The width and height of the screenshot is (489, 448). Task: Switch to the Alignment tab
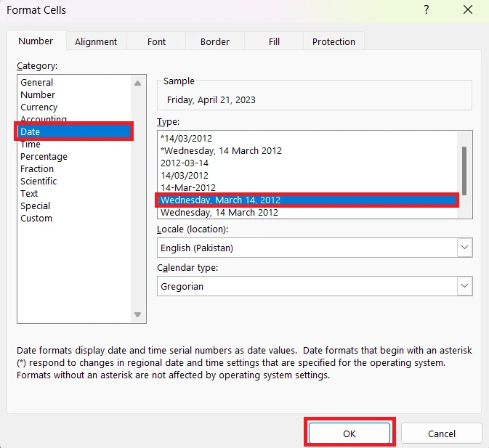(96, 41)
